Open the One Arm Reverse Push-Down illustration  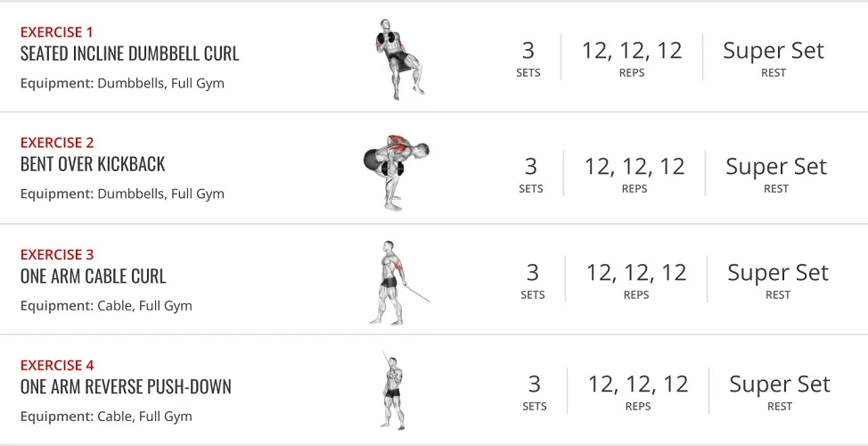click(392, 389)
